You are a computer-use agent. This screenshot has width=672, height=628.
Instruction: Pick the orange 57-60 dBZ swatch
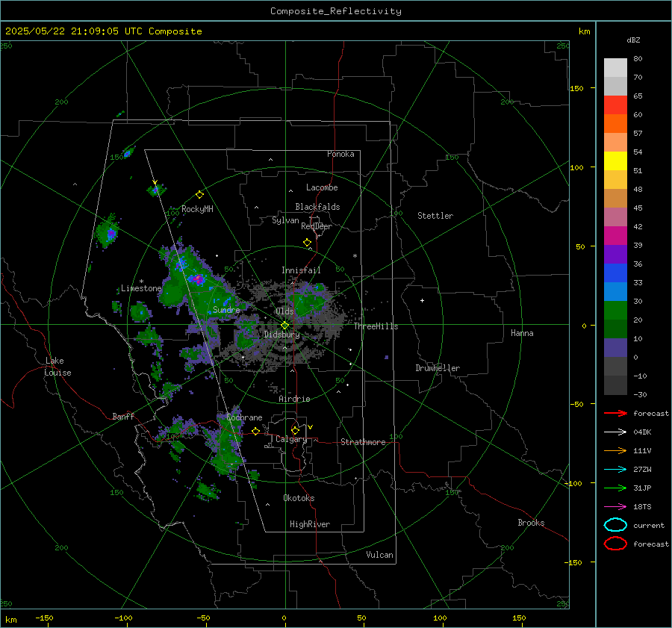[x=615, y=124]
